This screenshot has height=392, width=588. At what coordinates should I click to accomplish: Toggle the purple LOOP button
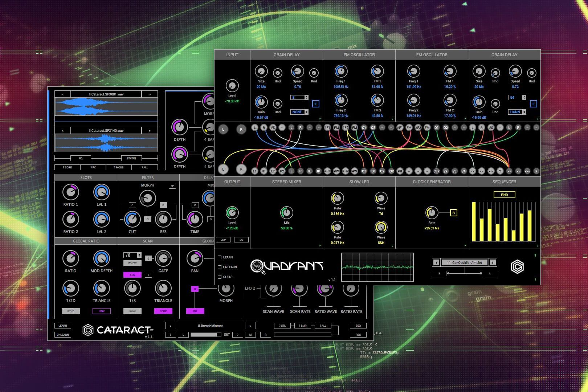(163, 311)
